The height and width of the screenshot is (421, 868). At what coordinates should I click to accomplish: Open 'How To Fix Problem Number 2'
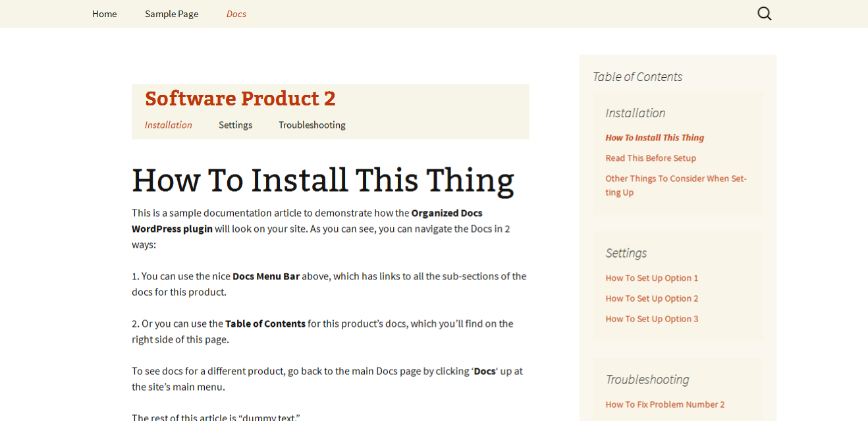[665, 405]
